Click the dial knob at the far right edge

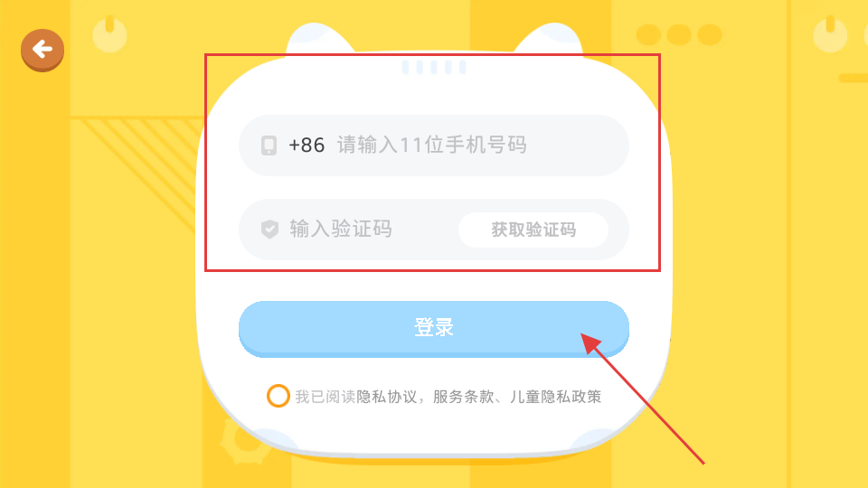[x=830, y=34]
